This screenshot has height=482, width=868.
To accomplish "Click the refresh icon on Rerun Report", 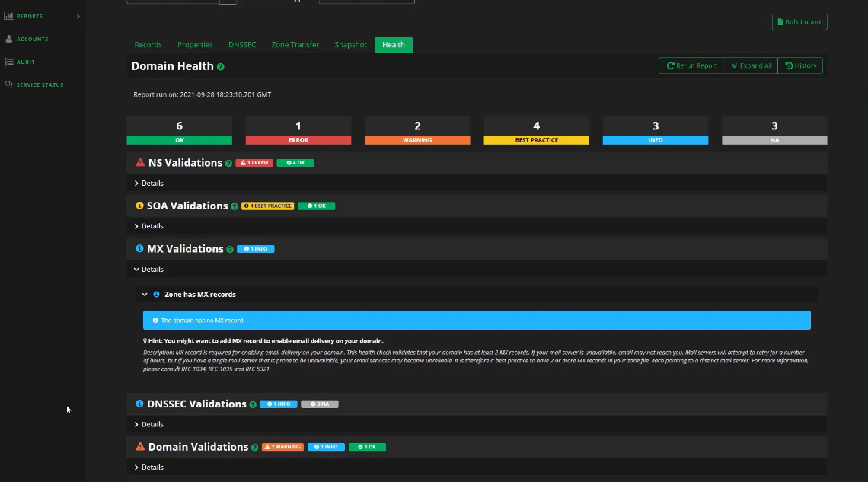I will coord(670,65).
